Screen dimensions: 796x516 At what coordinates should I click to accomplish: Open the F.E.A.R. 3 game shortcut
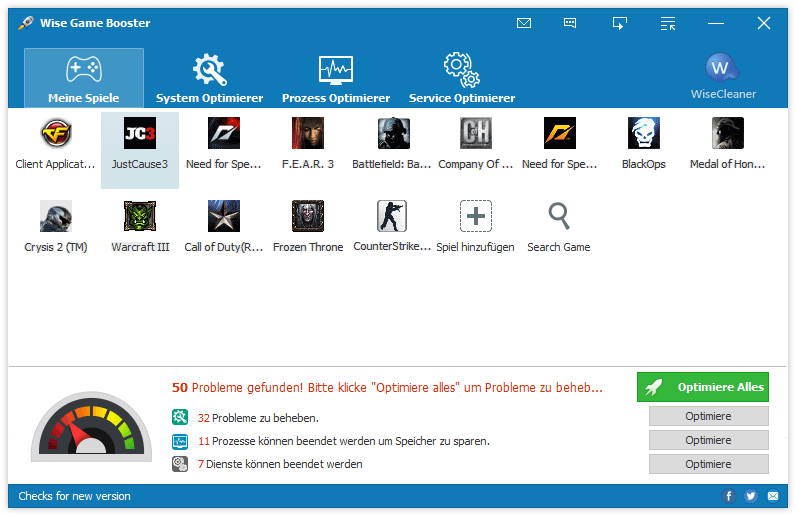coord(308,134)
